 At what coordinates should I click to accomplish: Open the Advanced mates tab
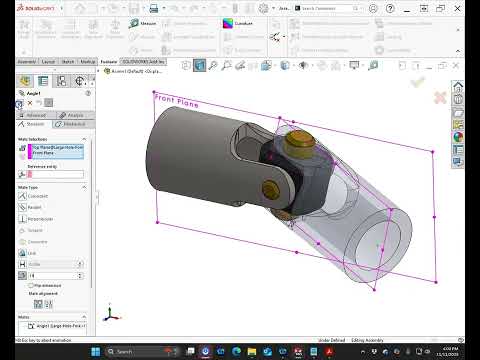click(36, 115)
